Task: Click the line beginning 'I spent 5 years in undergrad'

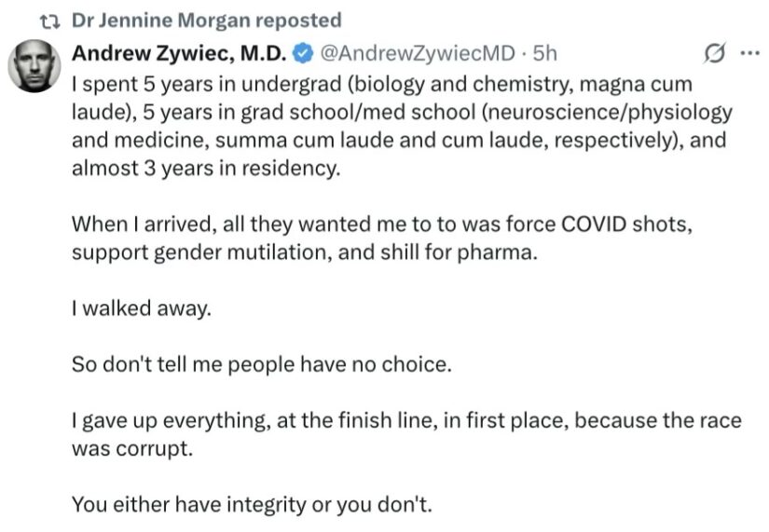Action: [x=382, y=85]
